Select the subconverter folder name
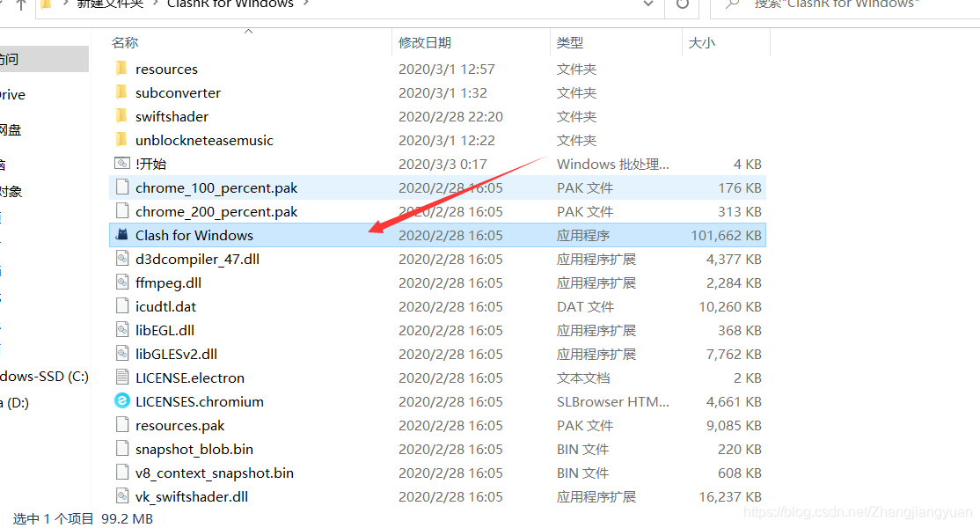Screen dimensions: 980x528 point(178,92)
